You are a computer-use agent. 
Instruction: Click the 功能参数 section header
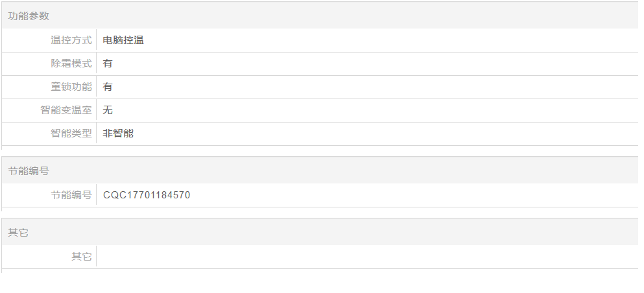(29, 16)
